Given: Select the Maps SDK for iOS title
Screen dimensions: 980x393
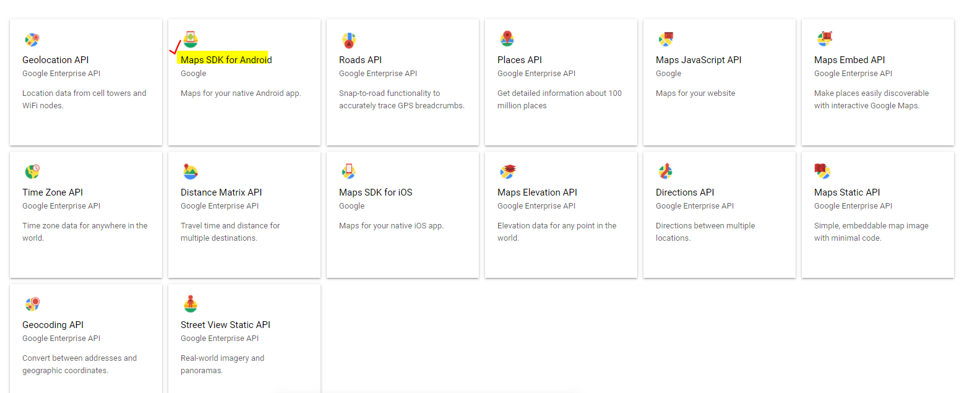Looking at the screenshot, I should (x=376, y=192).
